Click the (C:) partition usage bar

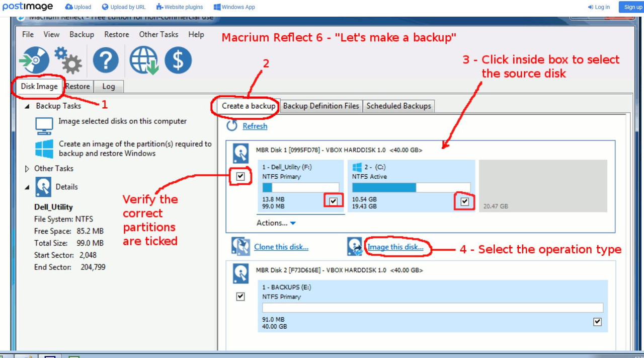[411, 188]
